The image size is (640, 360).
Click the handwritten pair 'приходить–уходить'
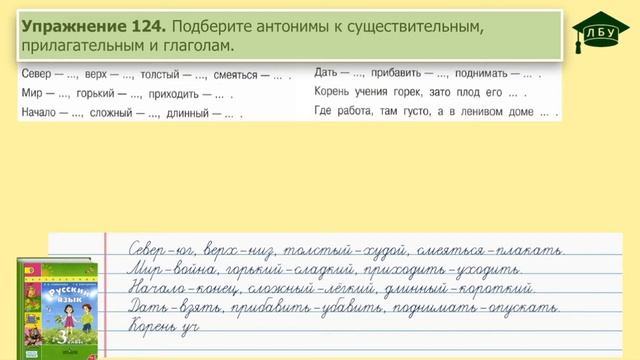442,270
